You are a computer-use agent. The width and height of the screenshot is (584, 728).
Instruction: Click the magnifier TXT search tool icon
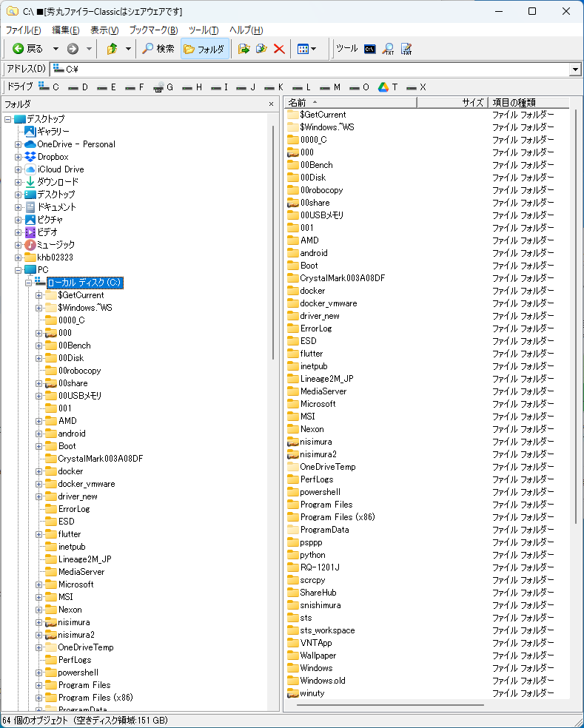coord(389,49)
